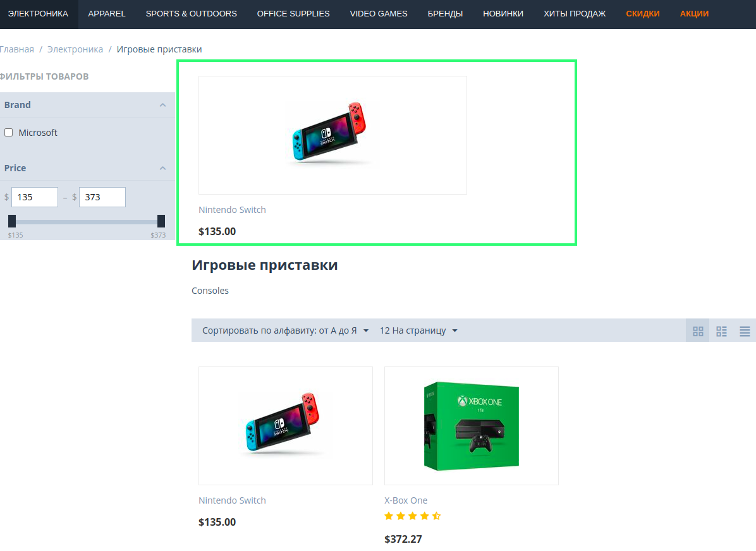Screen dimensions: 756x551
Task: Collapse the Price filter section
Action: (x=162, y=168)
